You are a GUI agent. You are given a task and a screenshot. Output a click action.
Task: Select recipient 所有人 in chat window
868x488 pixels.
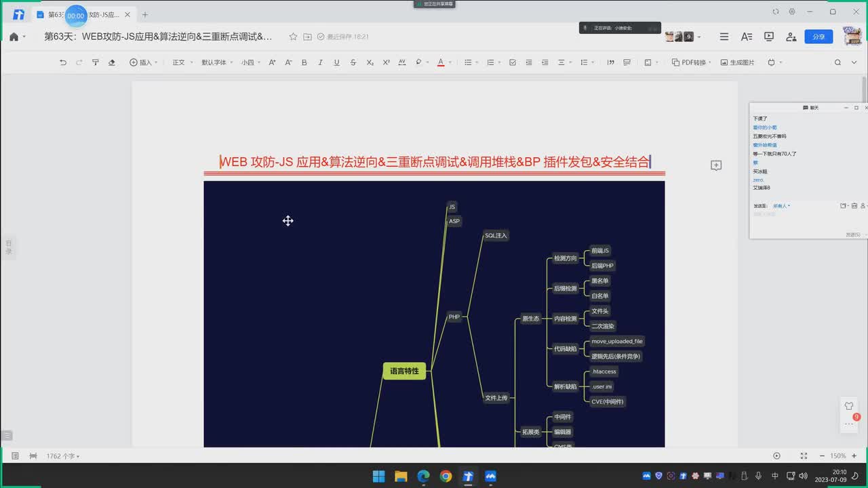[x=781, y=205]
